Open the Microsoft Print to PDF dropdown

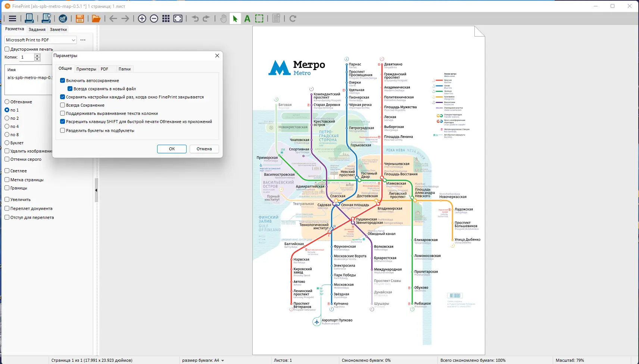pyautogui.click(x=40, y=40)
